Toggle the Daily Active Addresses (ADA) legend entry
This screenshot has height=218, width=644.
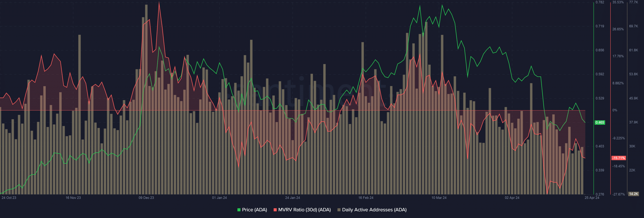click(372, 210)
